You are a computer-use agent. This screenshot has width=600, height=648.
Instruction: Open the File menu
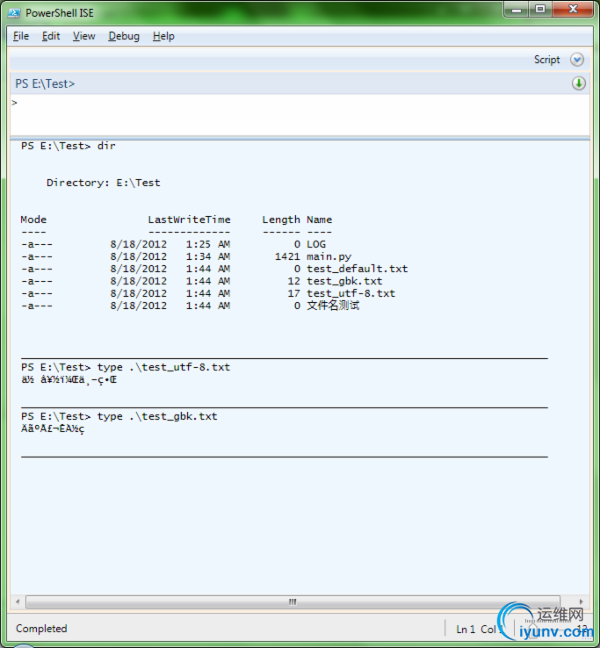pos(21,36)
